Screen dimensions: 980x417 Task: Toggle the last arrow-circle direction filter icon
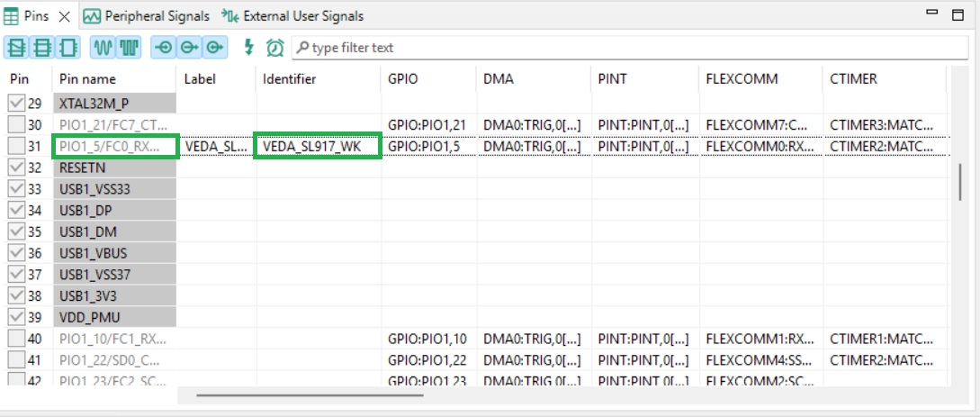(213, 48)
